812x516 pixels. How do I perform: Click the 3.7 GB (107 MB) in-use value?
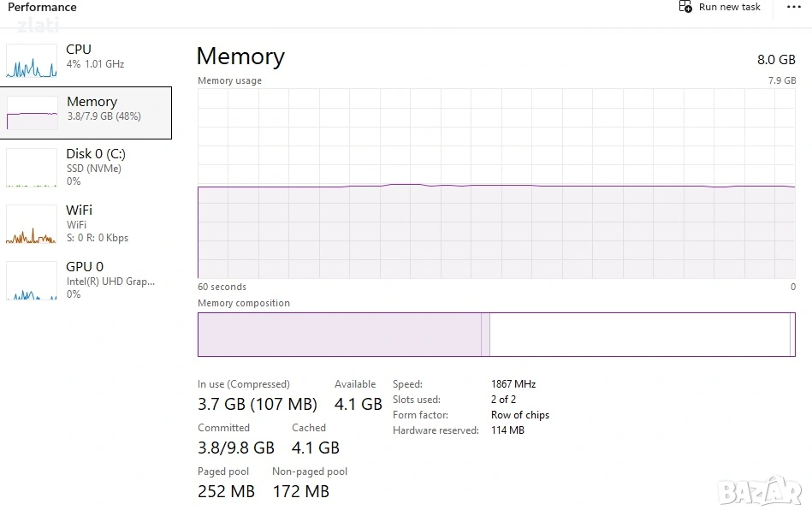257,404
